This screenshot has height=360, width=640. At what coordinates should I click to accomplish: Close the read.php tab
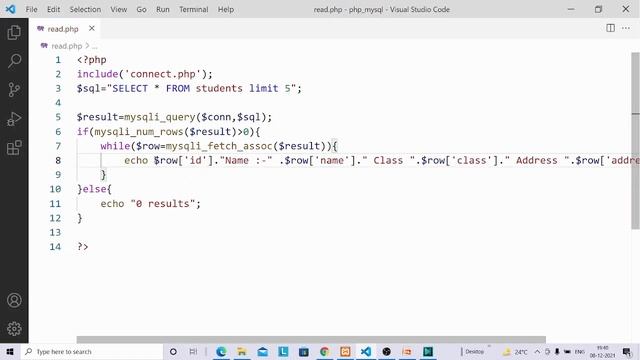(x=91, y=28)
